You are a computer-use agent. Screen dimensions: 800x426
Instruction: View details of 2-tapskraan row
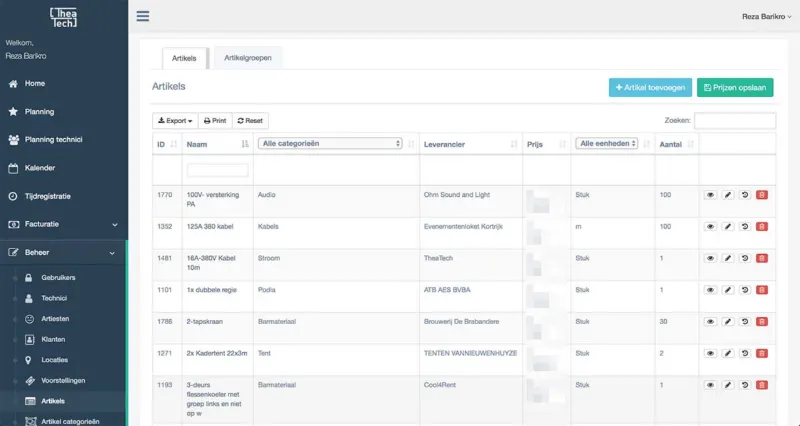pos(710,321)
